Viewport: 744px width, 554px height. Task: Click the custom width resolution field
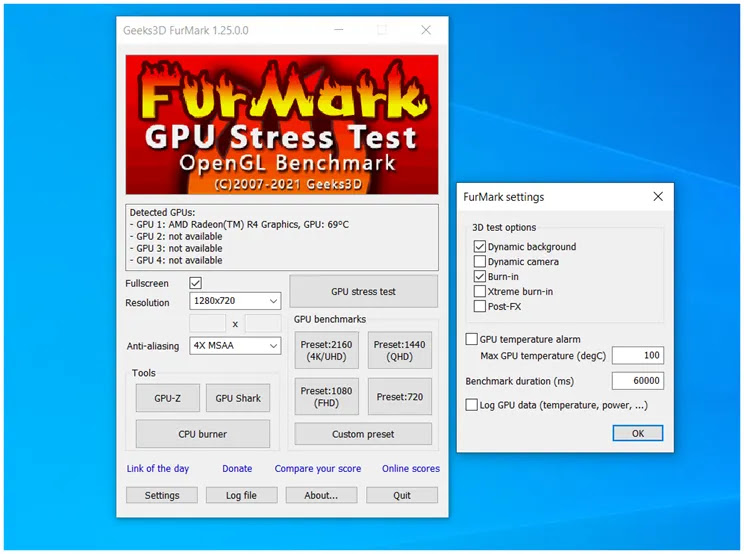click(x=207, y=323)
